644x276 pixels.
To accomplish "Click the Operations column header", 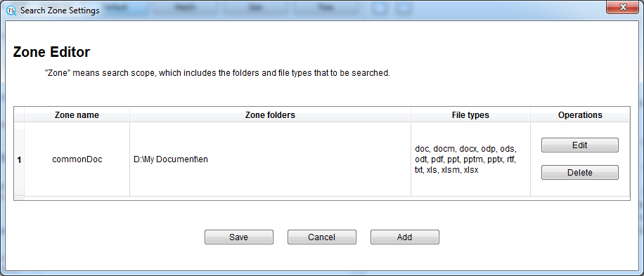I will [x=580, y=115].
